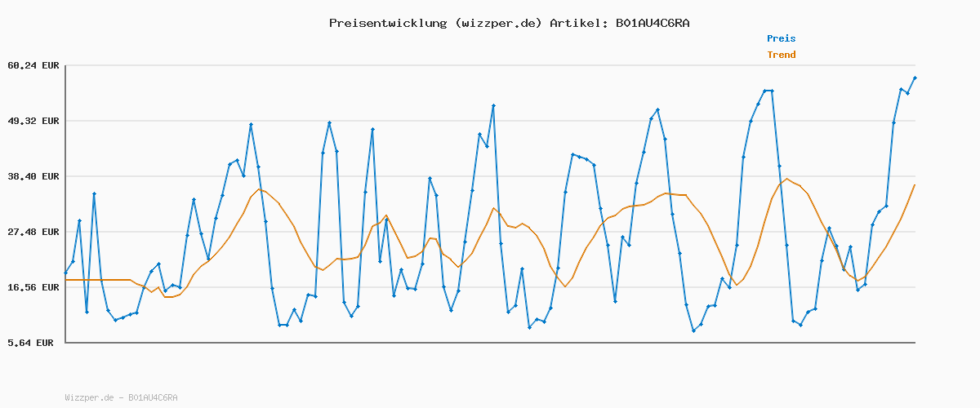Click wizzper.de in the chart title
980x408 pixels.
pyautogui.click(x=498, y=23)
